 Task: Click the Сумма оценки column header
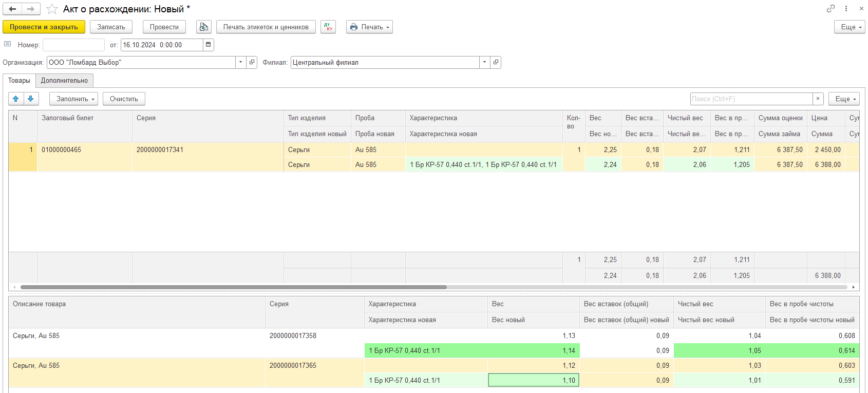tap(780, 118)
